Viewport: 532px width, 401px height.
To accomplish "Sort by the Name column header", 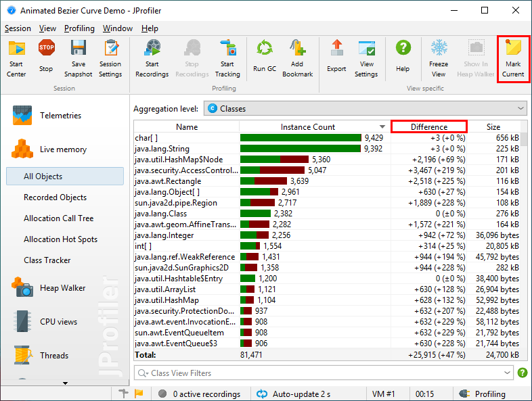I will 187,126.
